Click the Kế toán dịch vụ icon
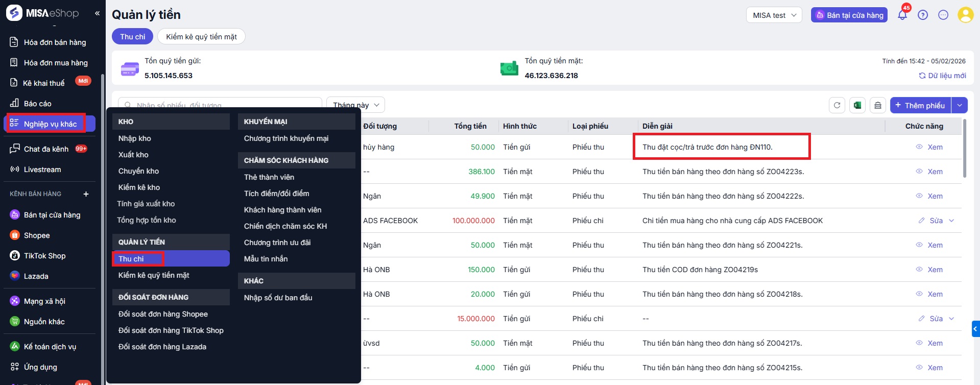The width and height of the screenshot is (980, 385). (x=15, y=347)
